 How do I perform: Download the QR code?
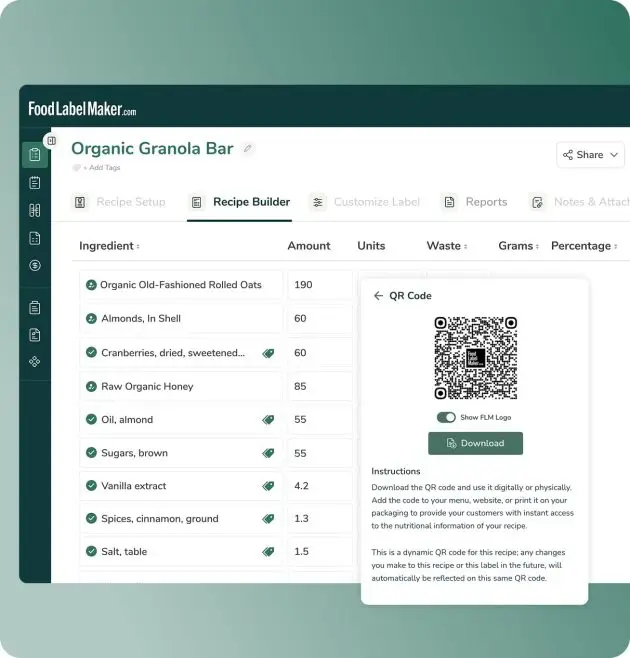[x=476, y=443]
